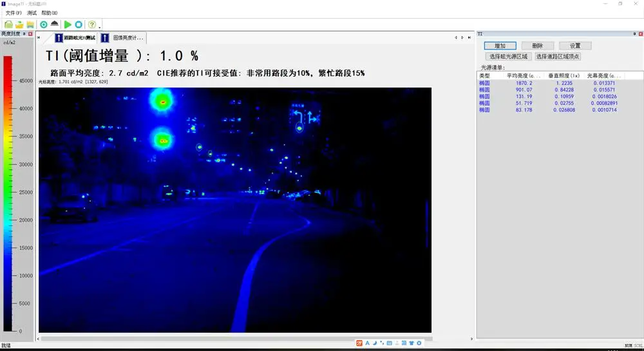Click the horizontal scrollbar left arrow
644x351 pixels.
click(x=38, y=339)
